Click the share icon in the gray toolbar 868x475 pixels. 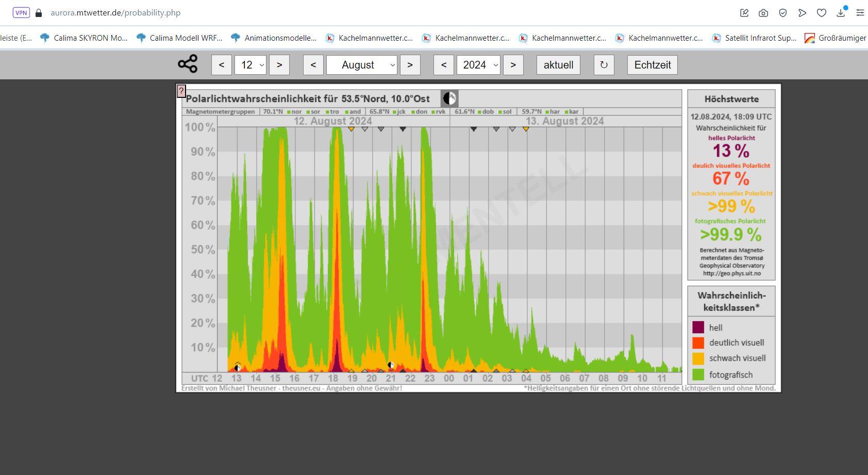point(188,64)
